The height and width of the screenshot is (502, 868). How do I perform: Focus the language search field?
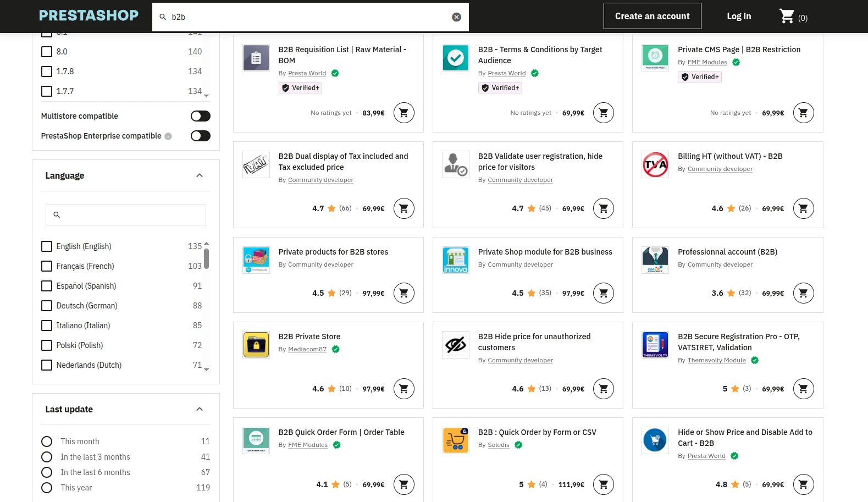(x=126, y=215)
